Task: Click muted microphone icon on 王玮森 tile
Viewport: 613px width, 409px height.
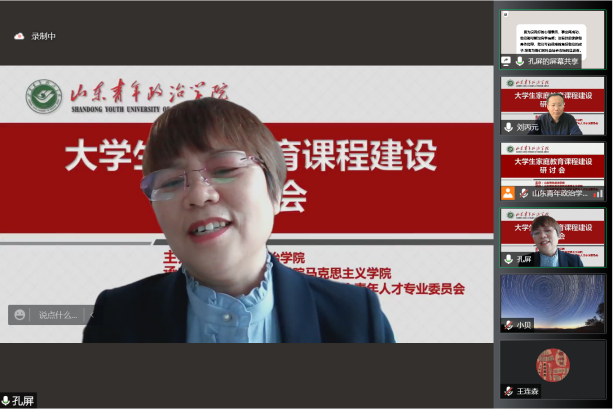Action: point(508,391)
